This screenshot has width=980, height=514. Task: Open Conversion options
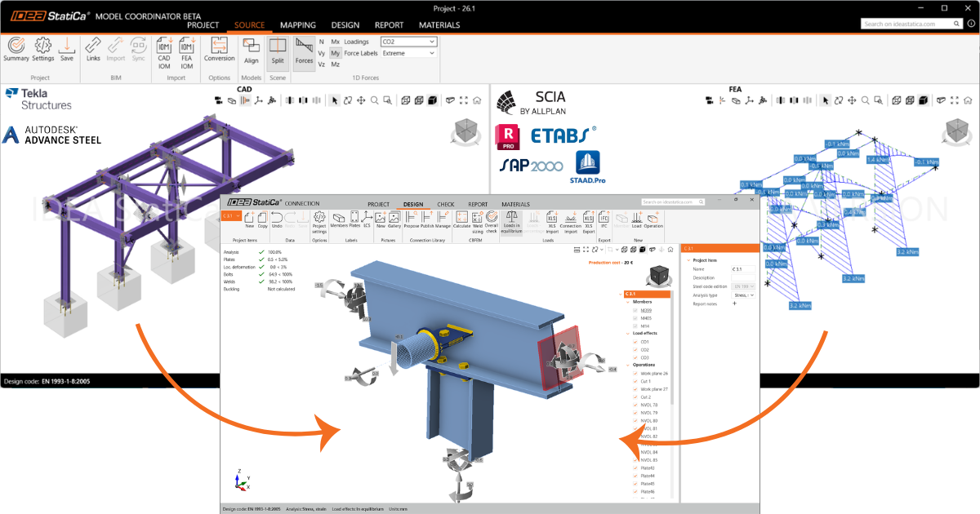pyautogui.click(x=219, y=49)
